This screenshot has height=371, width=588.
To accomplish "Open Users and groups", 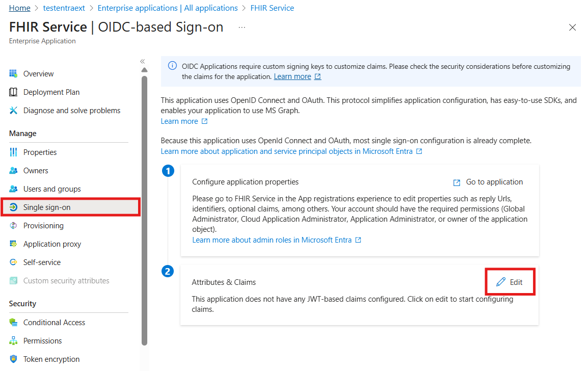I will pos(52,189).
